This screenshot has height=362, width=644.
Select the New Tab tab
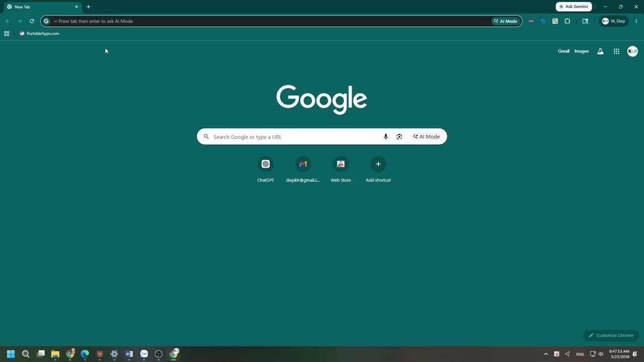click(x=42, y=7)
